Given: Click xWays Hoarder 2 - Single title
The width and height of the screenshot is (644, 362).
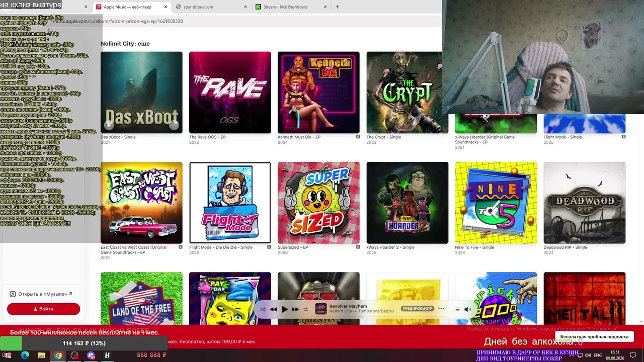Looking at the screenshot, I should point(390,247).
